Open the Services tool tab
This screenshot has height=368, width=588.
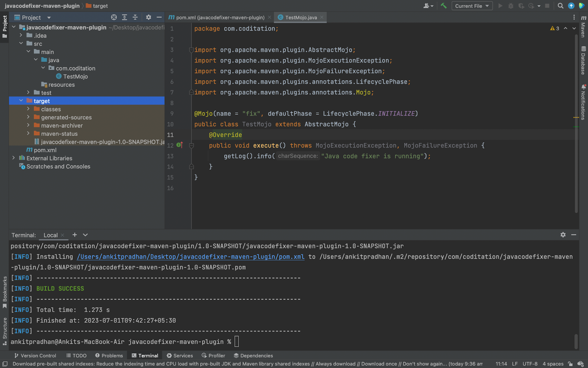(x=180, y=355)
